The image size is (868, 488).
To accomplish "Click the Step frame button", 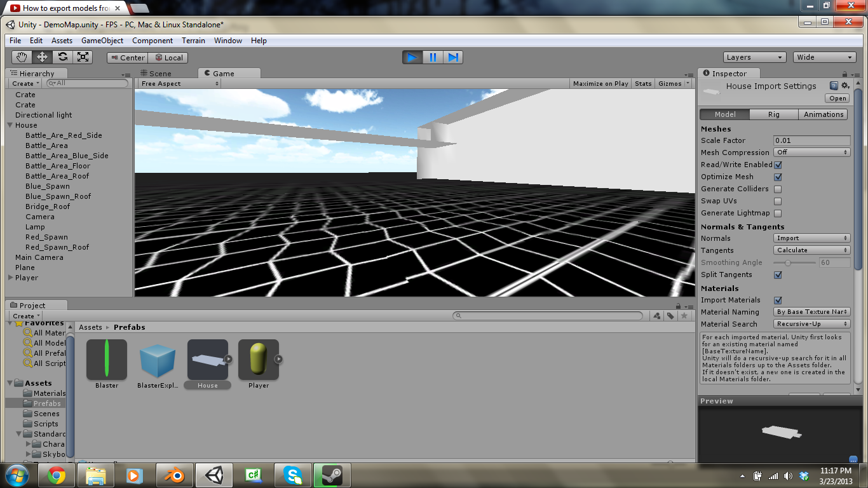I will click(x=453, y=57).
